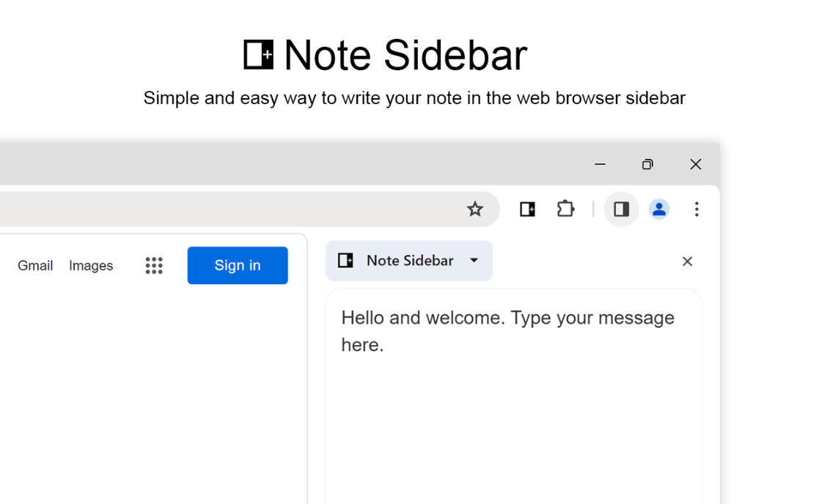Screen dimensions: 830x504
Task: Click the Sign in button
Action: pos(238,265)
